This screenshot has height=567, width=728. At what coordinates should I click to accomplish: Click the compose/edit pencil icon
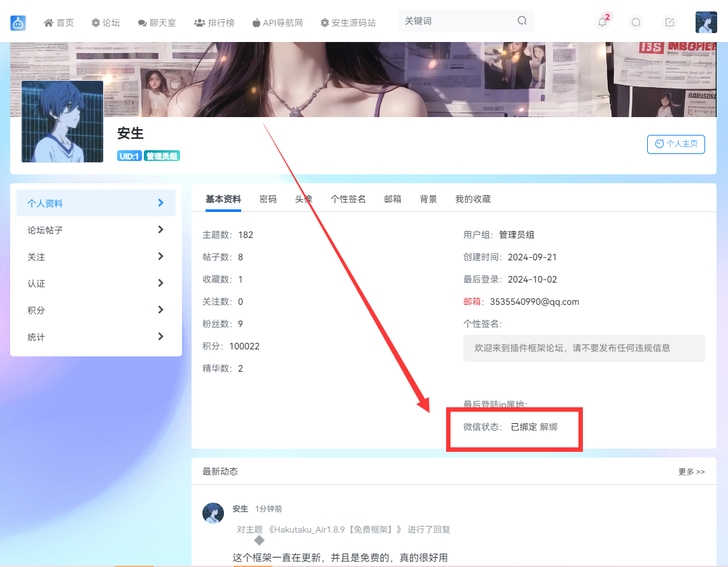[669, 22]
